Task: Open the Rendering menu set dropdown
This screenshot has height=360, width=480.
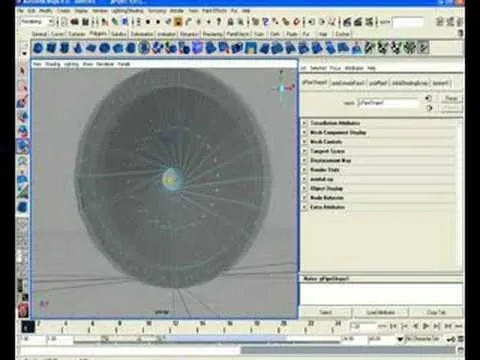Action: click(37, 22)
